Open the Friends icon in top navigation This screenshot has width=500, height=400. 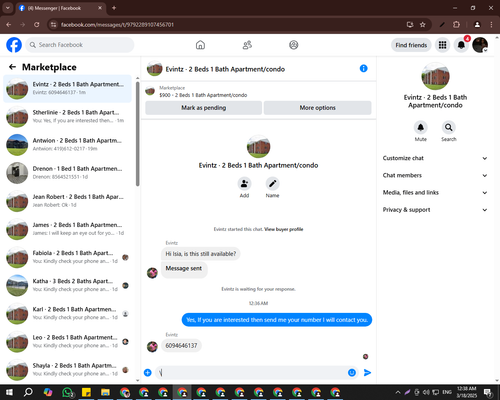pos(247,45)
